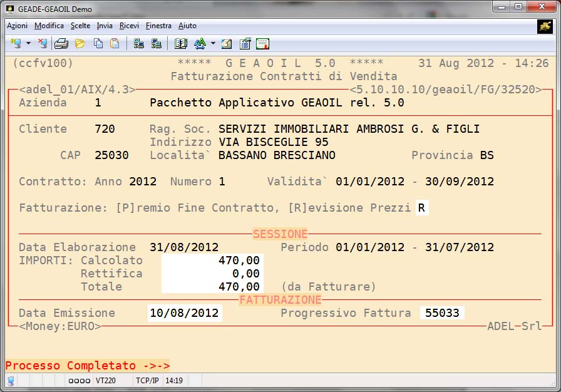Click the connection icon in status bar
The height and width of the screenshot is (392, 561).
coord(11,381)
